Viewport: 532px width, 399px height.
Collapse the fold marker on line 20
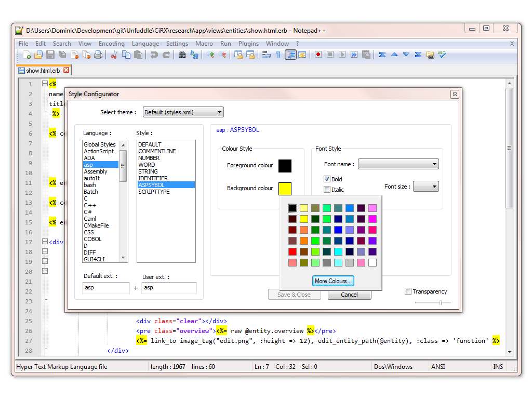pyautogui.click(x=45, y=271)
